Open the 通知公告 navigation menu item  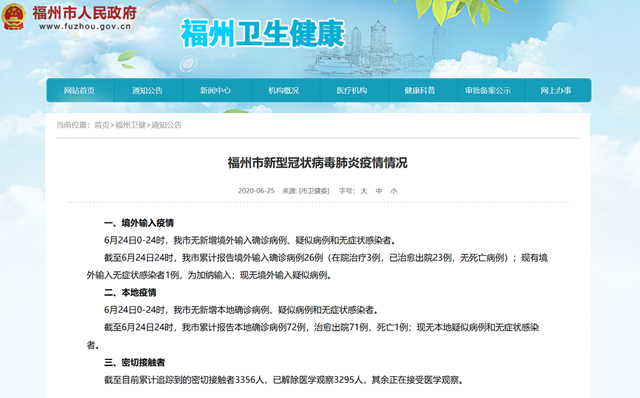(x=147, y=91)
